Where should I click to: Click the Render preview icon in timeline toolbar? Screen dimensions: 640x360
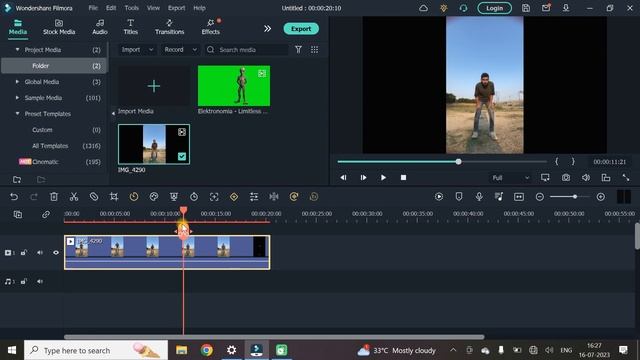point(439,197)
